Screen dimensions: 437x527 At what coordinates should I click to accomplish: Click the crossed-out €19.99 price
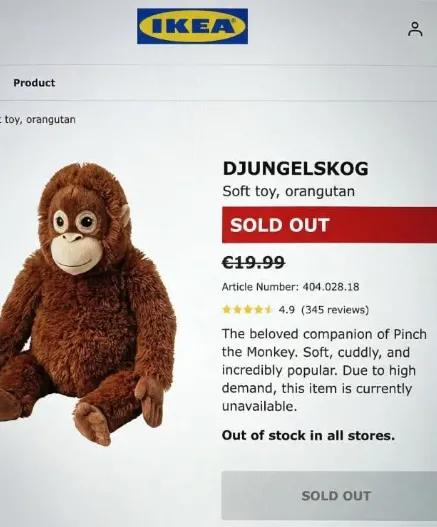(x=254, y=262)
